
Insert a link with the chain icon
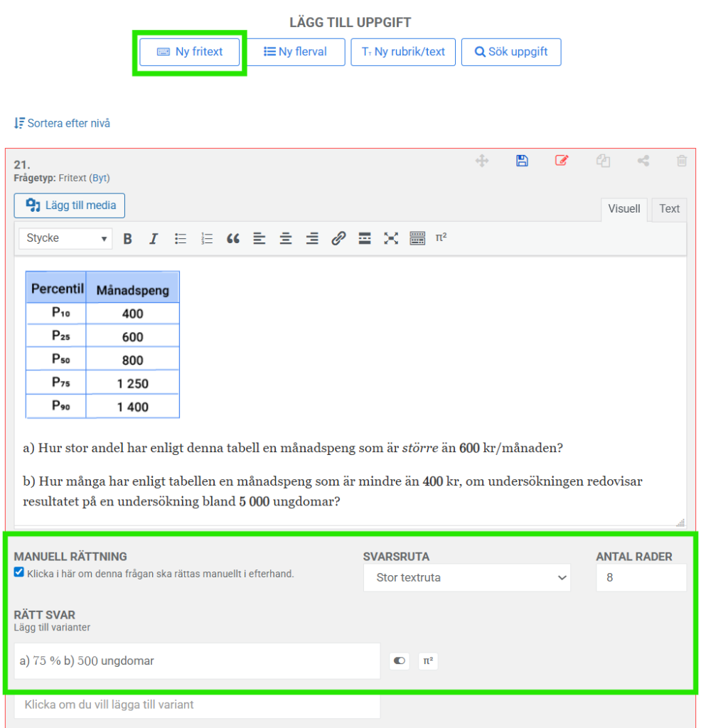338,239
